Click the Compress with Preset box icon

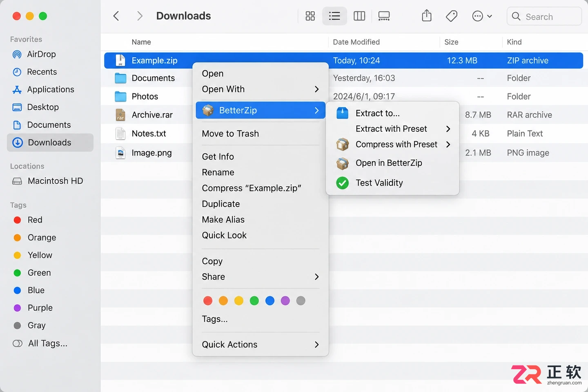(x=342, y=144)
